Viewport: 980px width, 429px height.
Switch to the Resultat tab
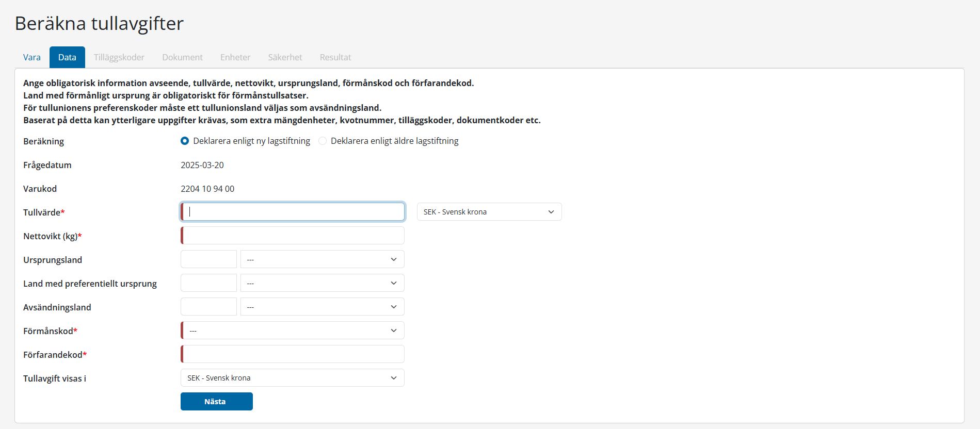[x=335, y=57]
